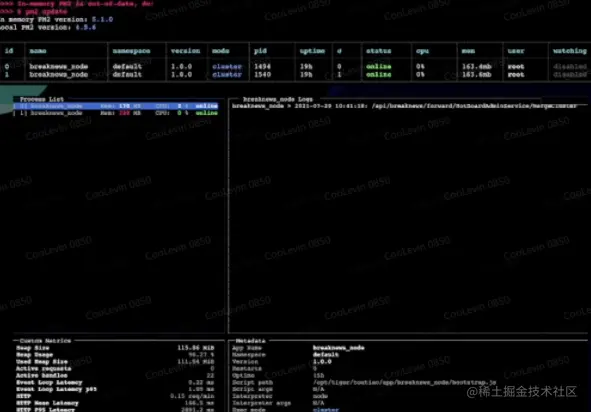Click 'cluster' mode in pid 1540 row

227,75
